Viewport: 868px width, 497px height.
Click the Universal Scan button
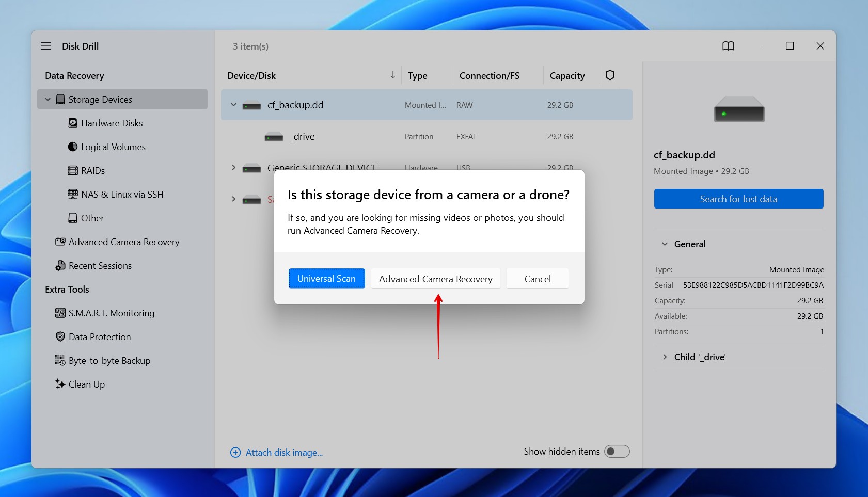[x=326, y=278]
